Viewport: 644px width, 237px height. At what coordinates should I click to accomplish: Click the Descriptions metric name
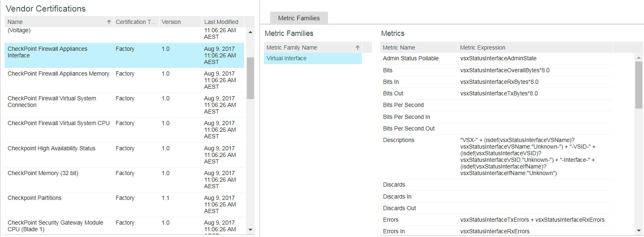click(398, 140)
